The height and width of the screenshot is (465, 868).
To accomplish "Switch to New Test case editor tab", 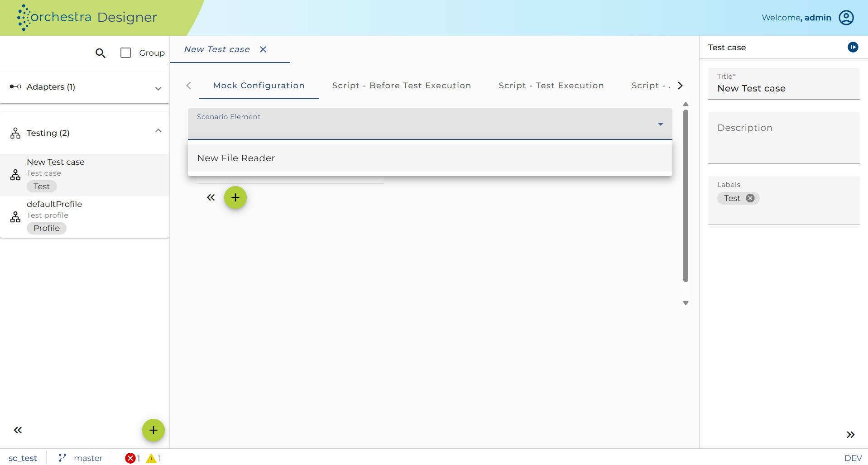I will click(x=217, y=49).
